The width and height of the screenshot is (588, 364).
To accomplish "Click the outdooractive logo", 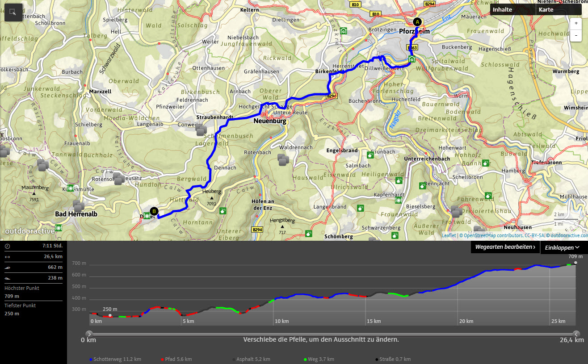I will coord(30,231).
